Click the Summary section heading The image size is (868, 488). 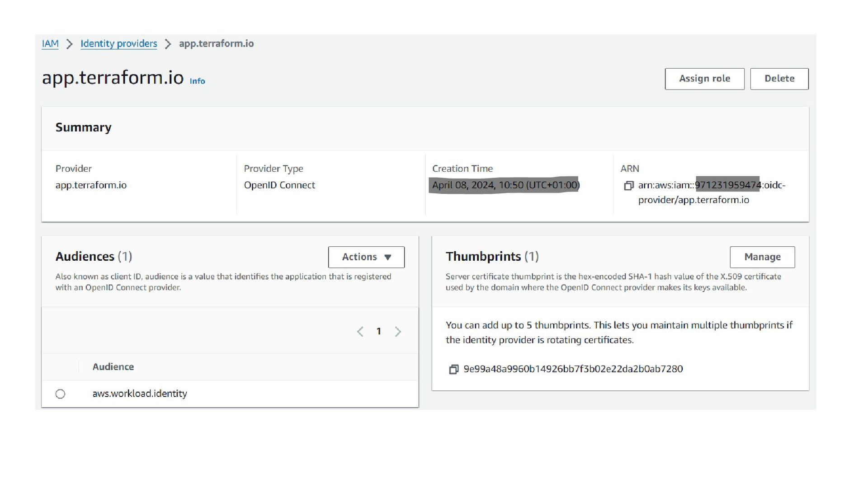pos(83,127)
